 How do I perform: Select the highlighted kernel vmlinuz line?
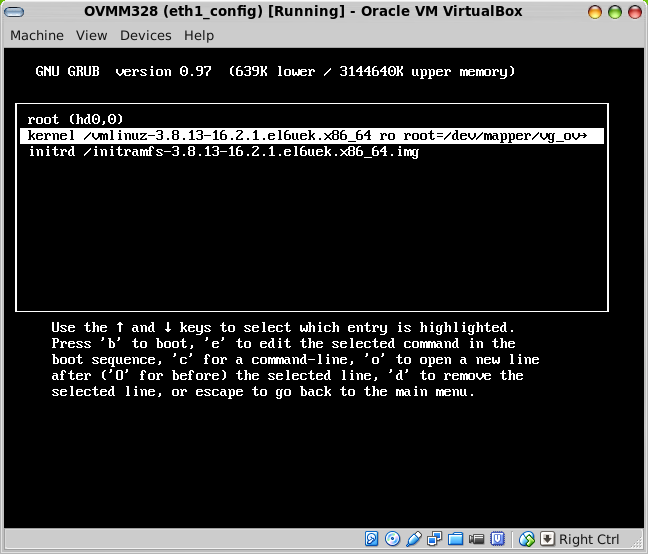point(312,136)
